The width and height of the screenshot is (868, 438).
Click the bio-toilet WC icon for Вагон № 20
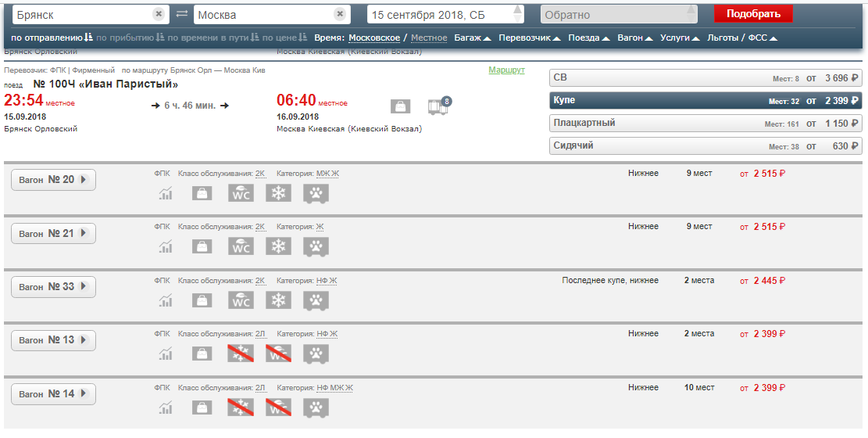(x=241, y=193)
